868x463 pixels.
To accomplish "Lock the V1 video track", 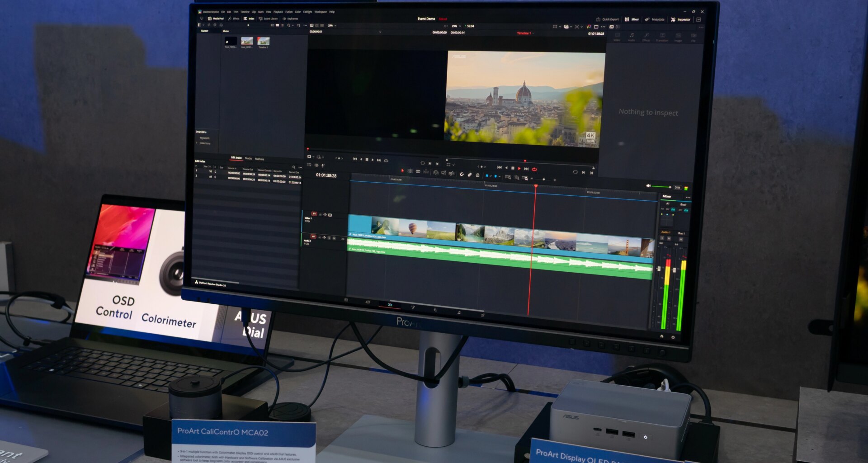I will click(320, 214).
